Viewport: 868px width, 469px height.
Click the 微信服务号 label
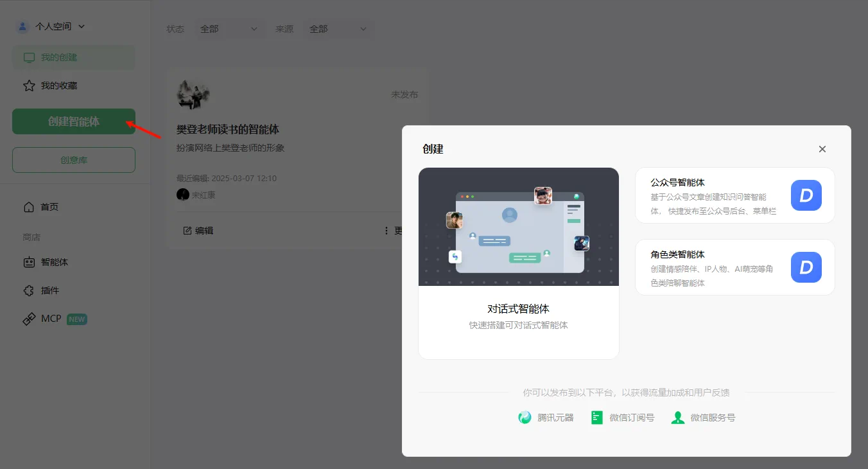click(x=713, y=418)
